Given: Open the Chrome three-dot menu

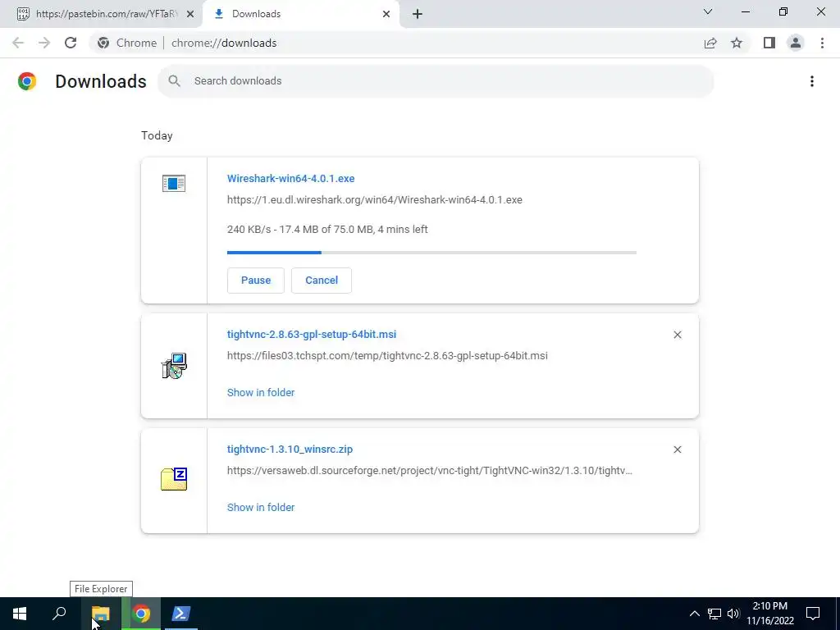Looking at the screenshot, I should 822,43.
